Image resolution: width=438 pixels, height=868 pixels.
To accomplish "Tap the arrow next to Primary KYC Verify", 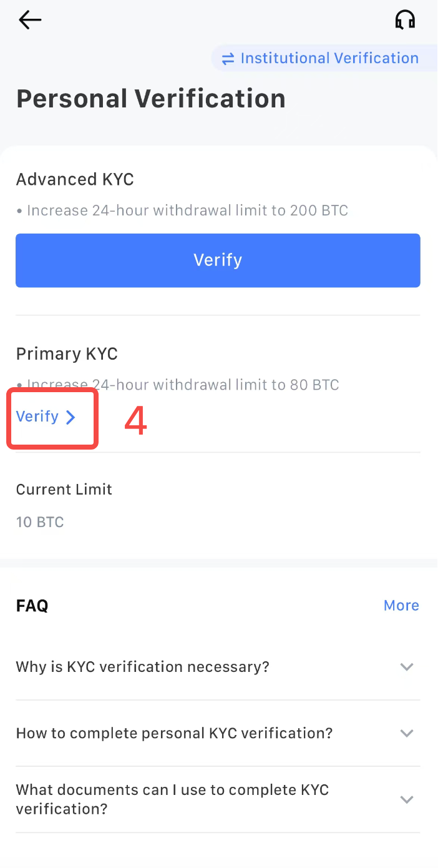I will (71, 417).
